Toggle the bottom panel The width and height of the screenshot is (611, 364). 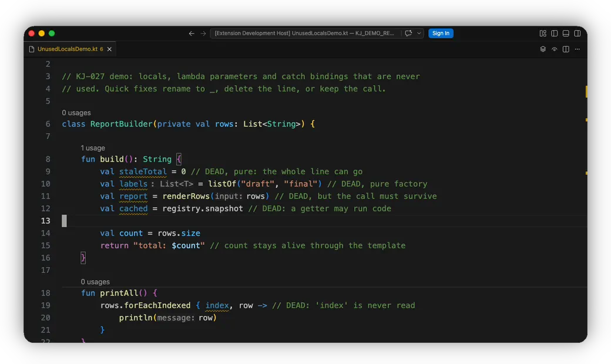coord(566,33)
